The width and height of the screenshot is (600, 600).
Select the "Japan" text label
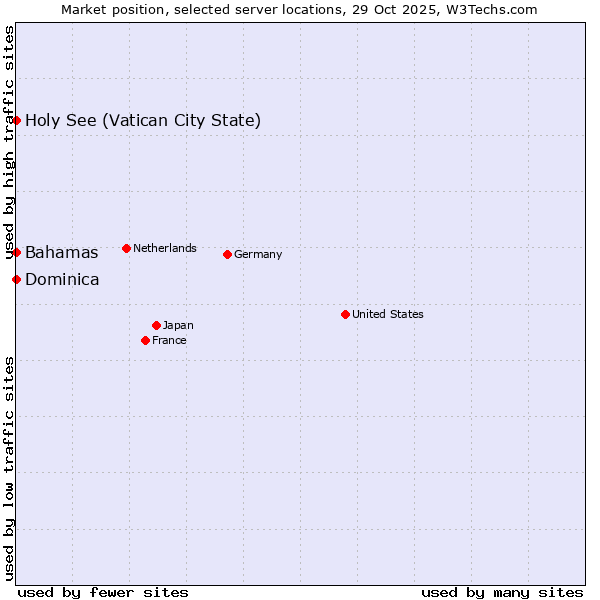178,325
